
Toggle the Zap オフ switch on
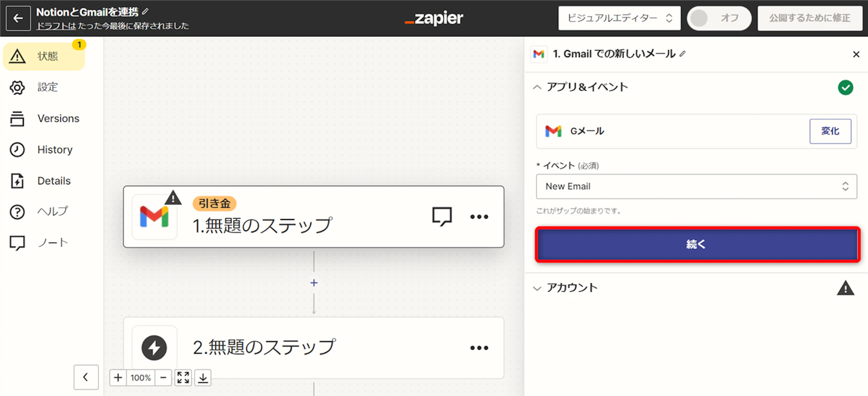(719, 18)
